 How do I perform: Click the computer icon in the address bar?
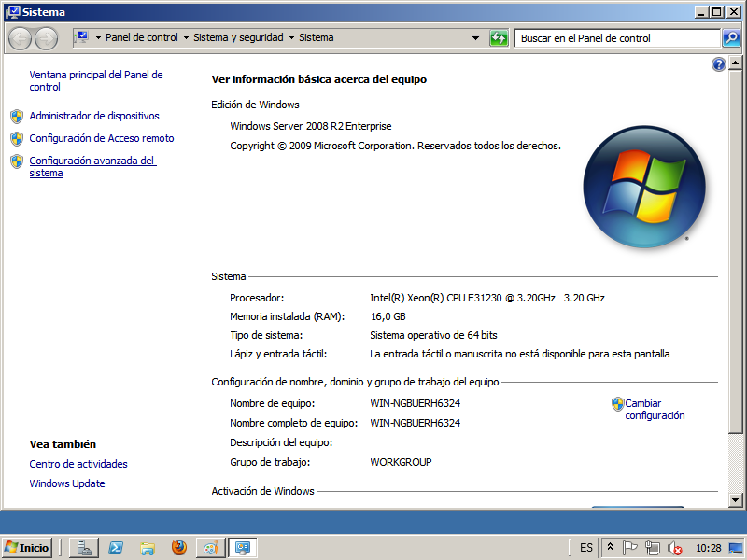click(82, 37)
